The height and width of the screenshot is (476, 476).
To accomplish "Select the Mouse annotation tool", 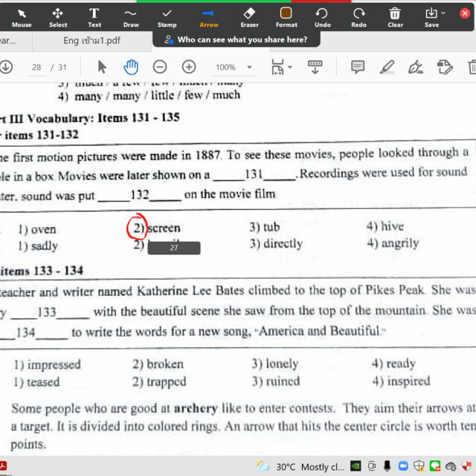I will coord(22,17).
